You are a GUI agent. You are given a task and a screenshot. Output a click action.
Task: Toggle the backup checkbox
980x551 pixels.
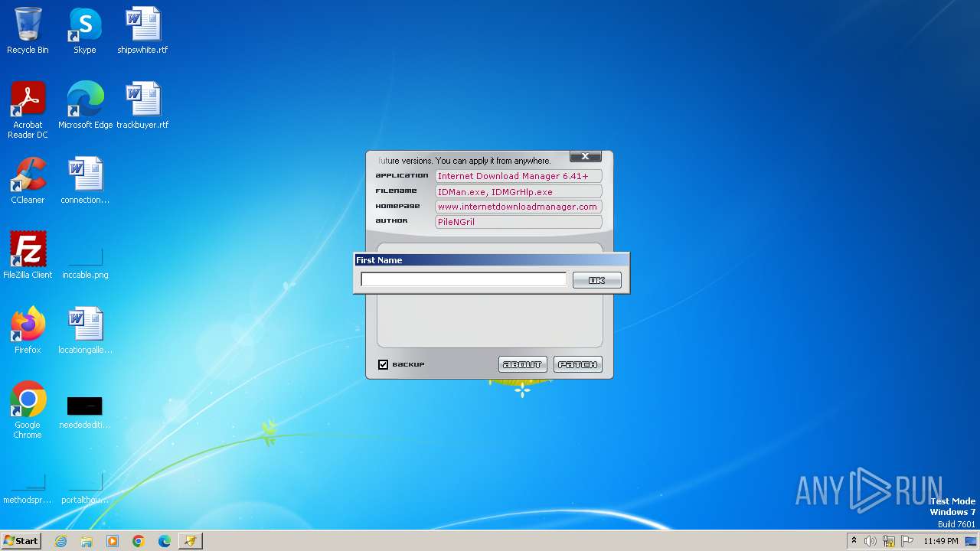click(x=384, y=364)
